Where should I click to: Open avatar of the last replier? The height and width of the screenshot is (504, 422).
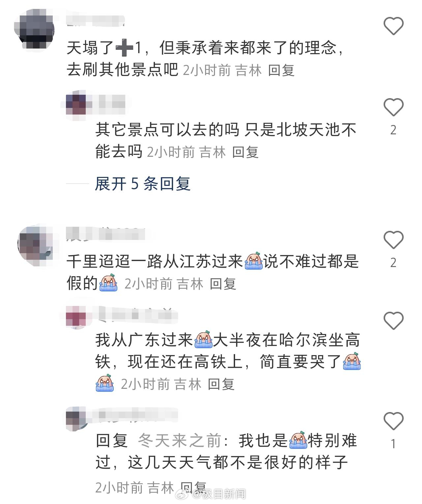click(x=76, y=418)
